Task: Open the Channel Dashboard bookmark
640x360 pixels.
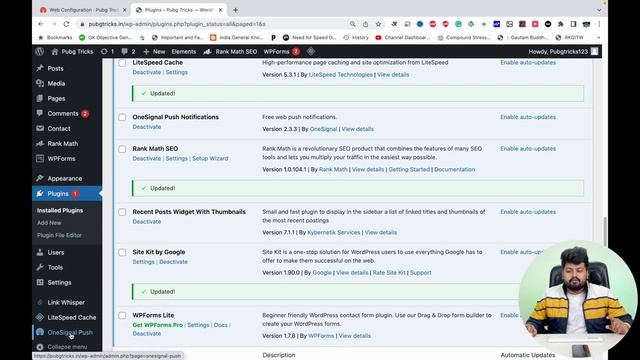Action: pyautogui.click(x=402, y=38)
